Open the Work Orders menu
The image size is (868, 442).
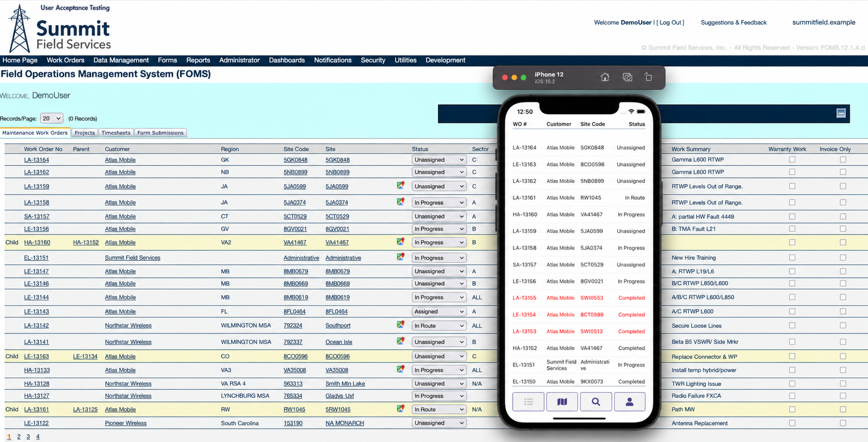[66, 60]
